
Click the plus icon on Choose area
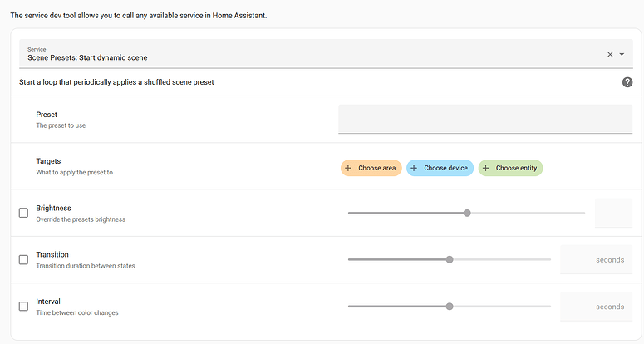point(348,168)
